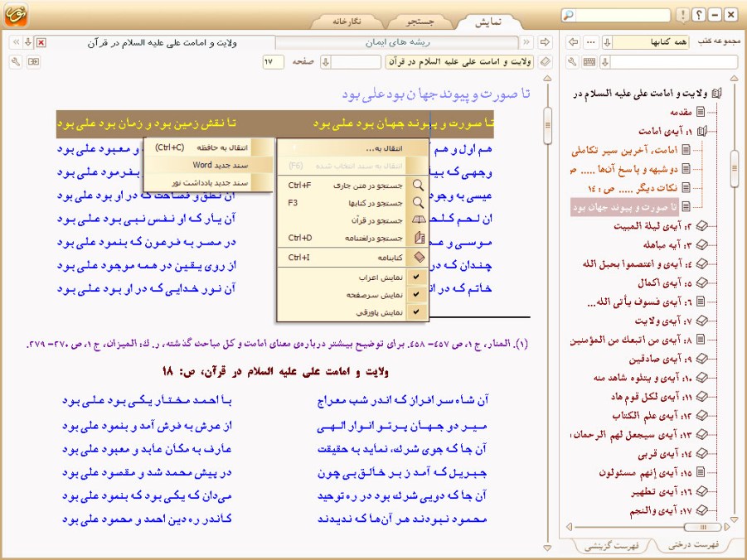Viewport: 747px width, 560px height.
Task: Select tree item ۱۶: آیه‌ی تطهیر
Action: [662, 491]
